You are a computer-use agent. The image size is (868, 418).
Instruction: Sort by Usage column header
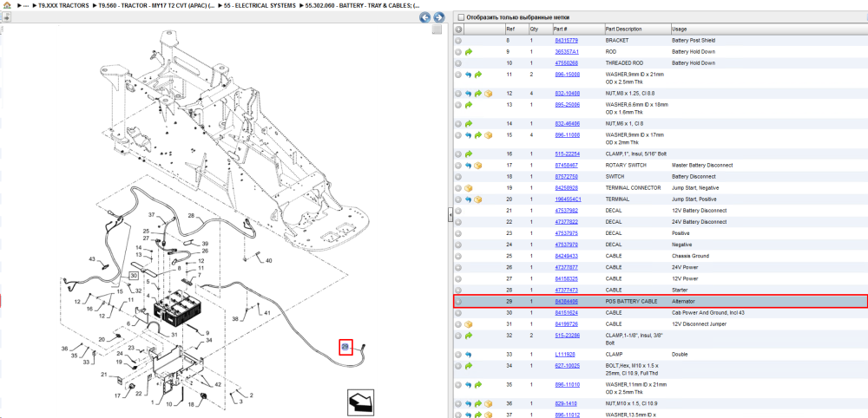(680, 29)
